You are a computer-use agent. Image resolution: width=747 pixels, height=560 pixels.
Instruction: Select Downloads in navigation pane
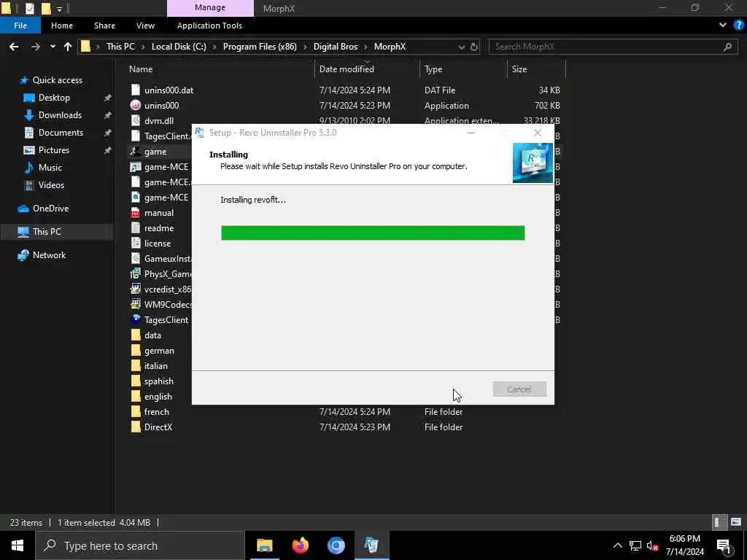60,115
